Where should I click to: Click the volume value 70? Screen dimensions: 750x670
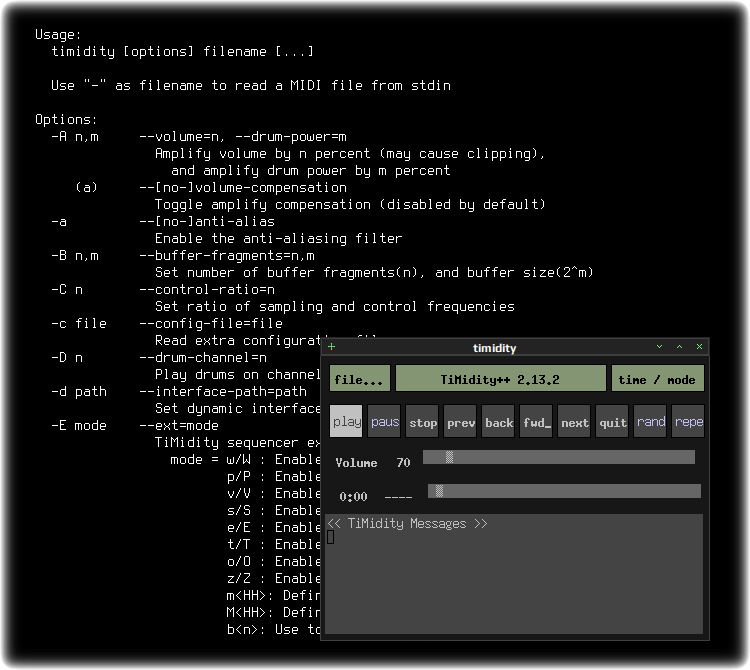click(403, 462)
